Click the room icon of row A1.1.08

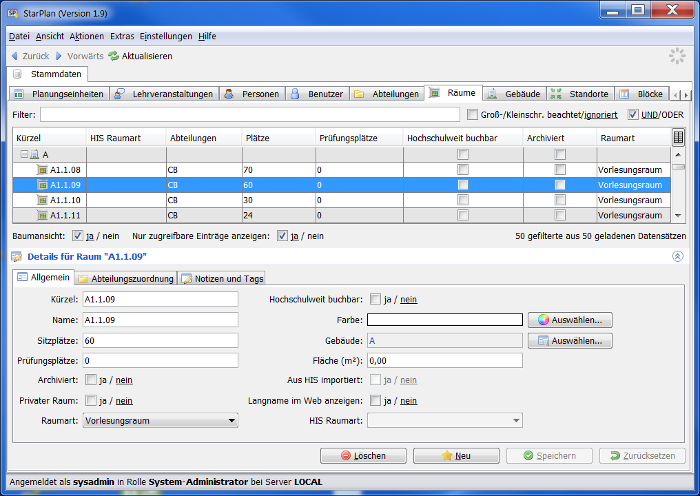pos(42,170)
